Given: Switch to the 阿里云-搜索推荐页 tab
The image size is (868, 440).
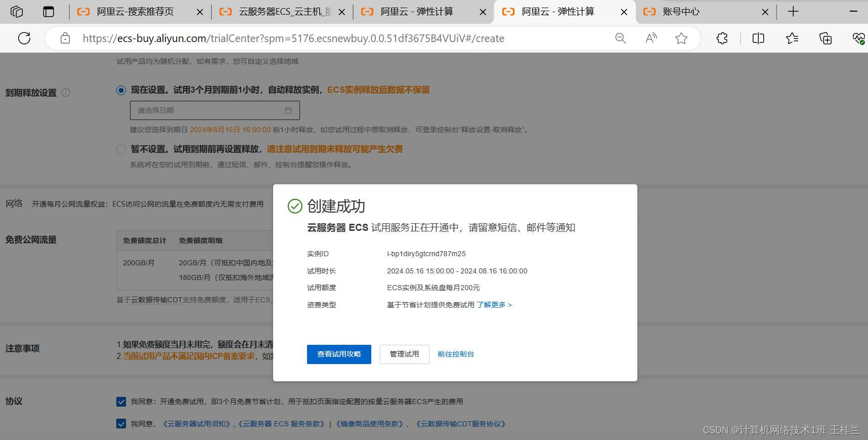Looking at the screenshot, I should (135, 12).
